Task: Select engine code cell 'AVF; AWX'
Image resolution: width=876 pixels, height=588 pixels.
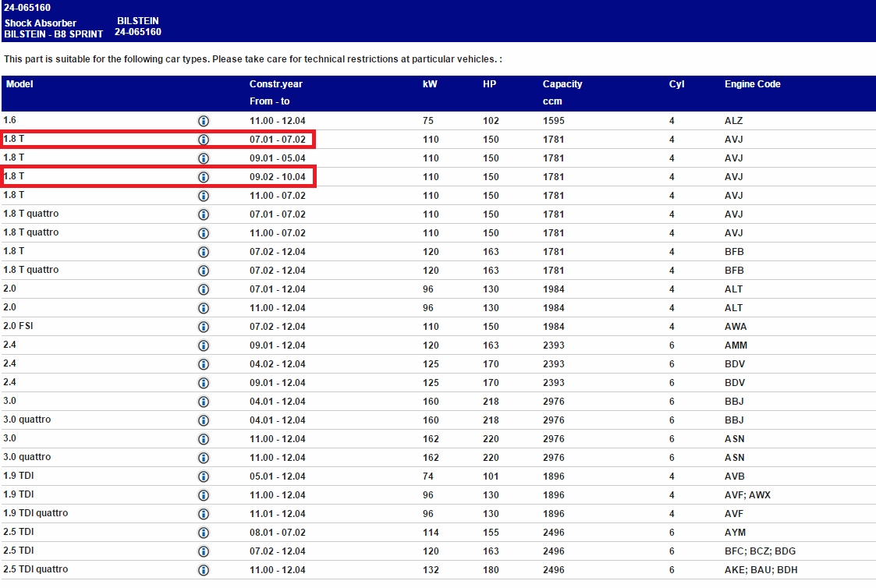Action: tap(747, 494)
